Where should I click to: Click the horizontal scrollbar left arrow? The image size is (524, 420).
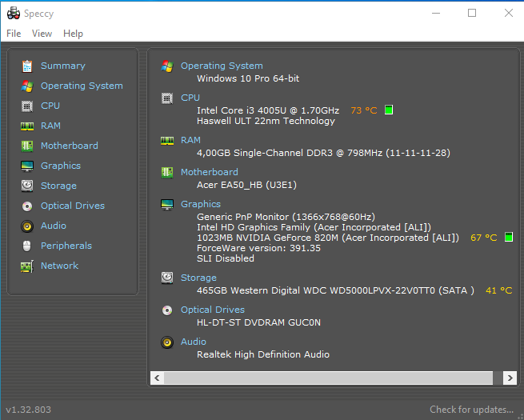(157, 378)
